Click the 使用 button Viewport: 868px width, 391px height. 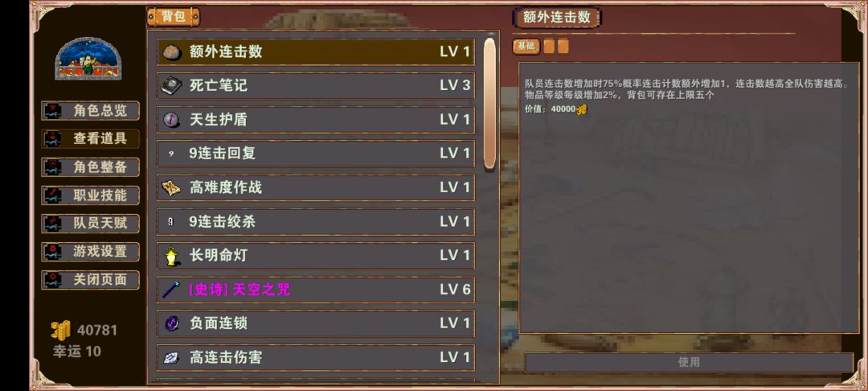(x=689, y=362)
